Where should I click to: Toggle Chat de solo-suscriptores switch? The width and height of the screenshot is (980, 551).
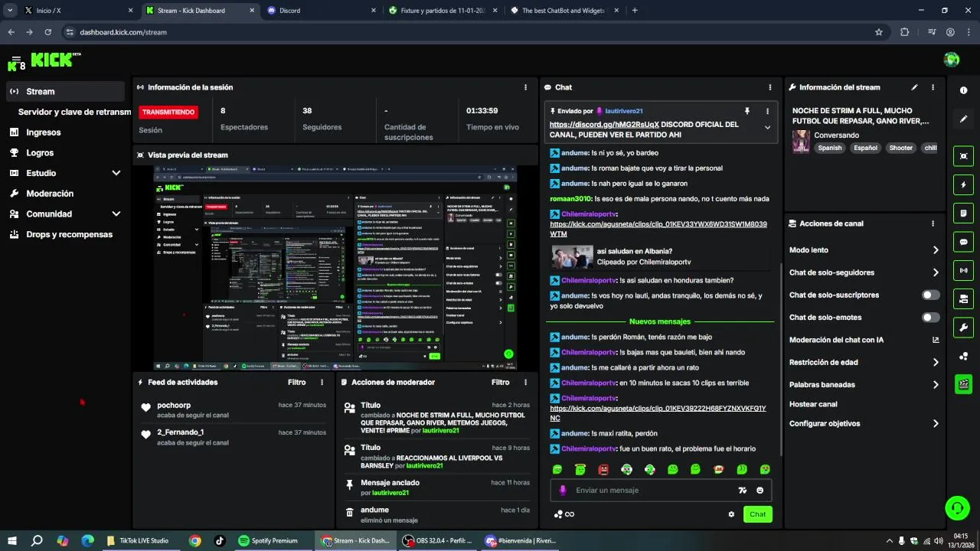pos(931,295)
